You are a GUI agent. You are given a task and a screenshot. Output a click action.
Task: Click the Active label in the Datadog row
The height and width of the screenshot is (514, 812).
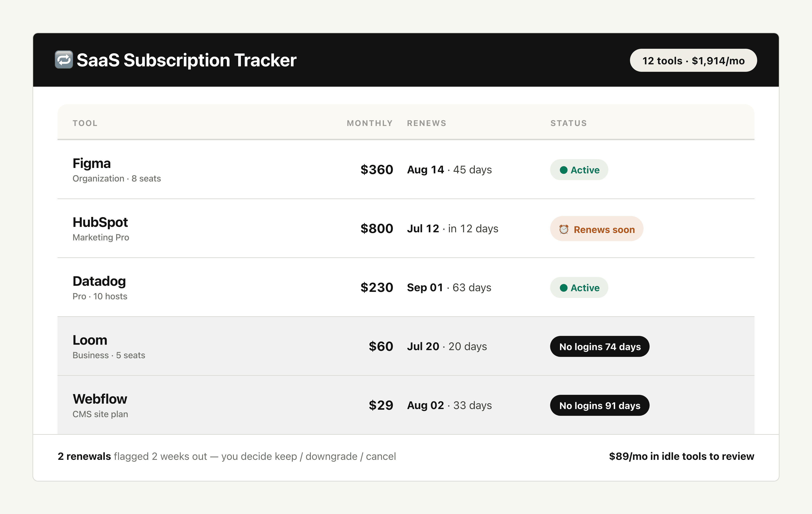[585, 288]
